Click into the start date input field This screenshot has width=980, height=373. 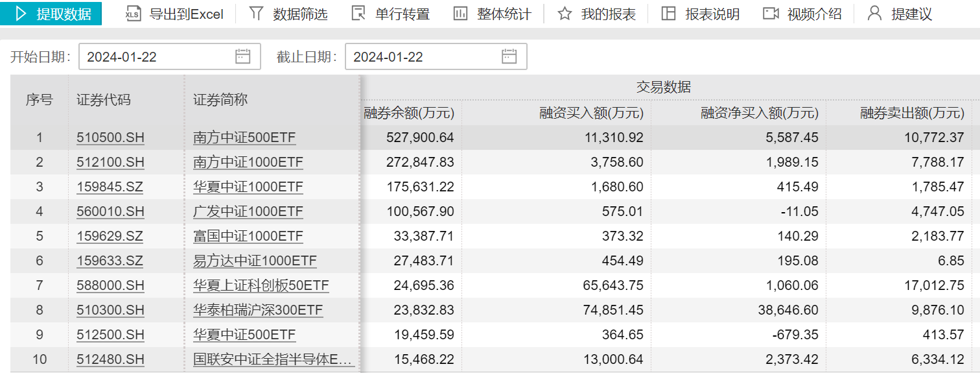tap(156, 57)
